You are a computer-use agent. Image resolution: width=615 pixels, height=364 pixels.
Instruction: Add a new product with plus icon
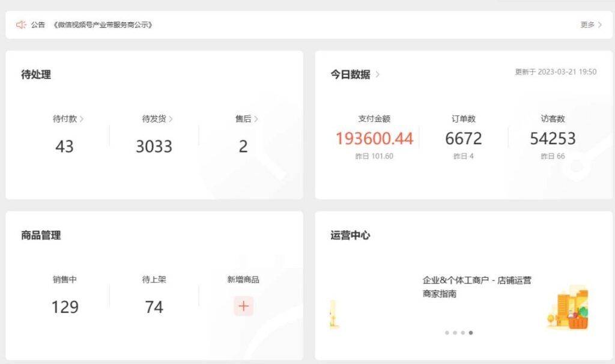(243, 306)
